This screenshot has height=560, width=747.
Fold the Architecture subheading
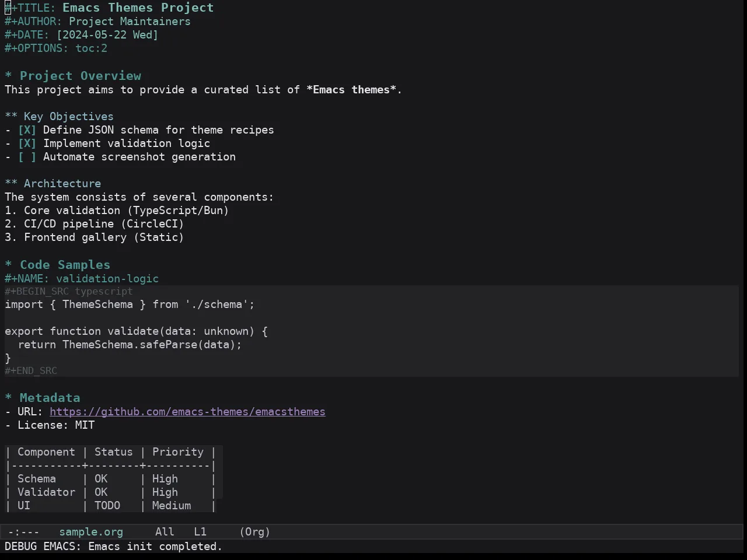coord(53,184)
